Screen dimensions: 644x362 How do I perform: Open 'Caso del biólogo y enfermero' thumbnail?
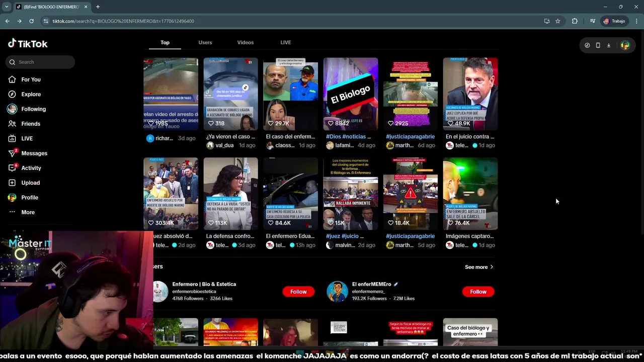[x=470, y=332]
